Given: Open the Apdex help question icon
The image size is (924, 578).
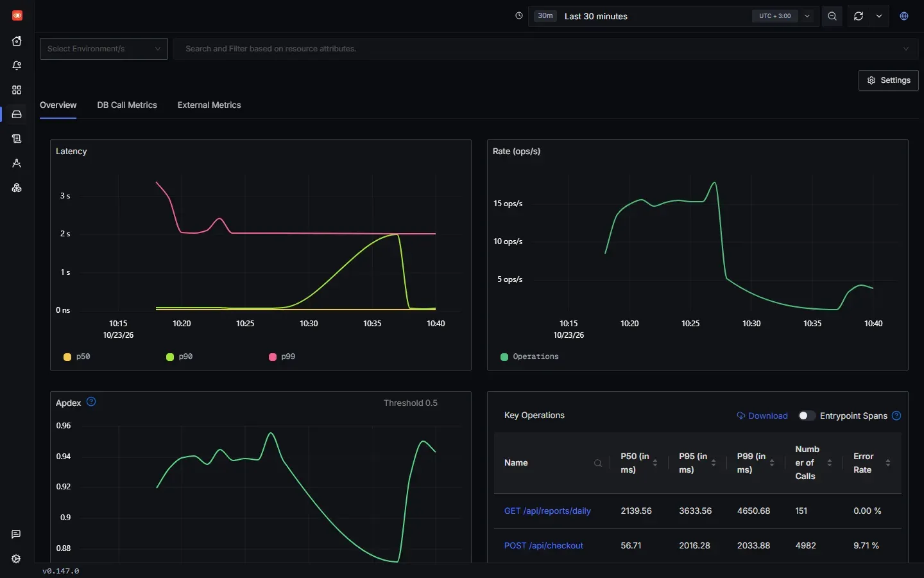Looking at the screenshot, I should click(91, 402).
